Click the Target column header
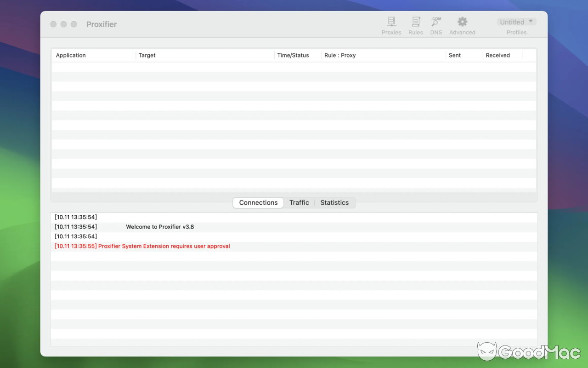The width and height of the screenshot is (588, 368). pyautogui.click(x=147, y=55)
